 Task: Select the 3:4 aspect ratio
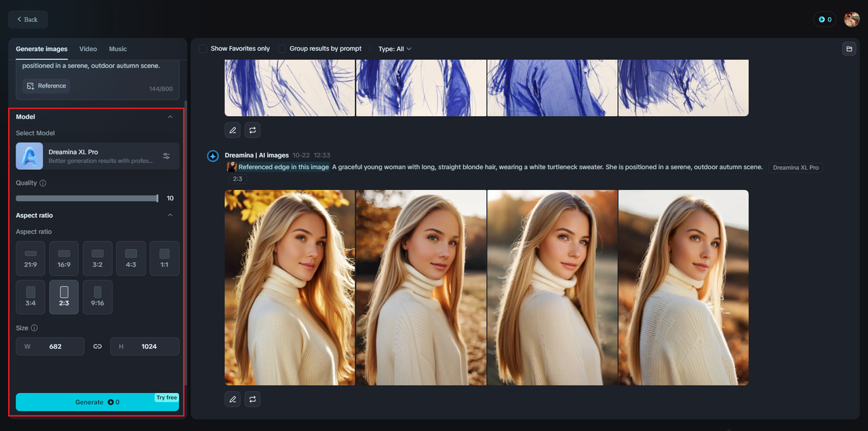[31, 297]
